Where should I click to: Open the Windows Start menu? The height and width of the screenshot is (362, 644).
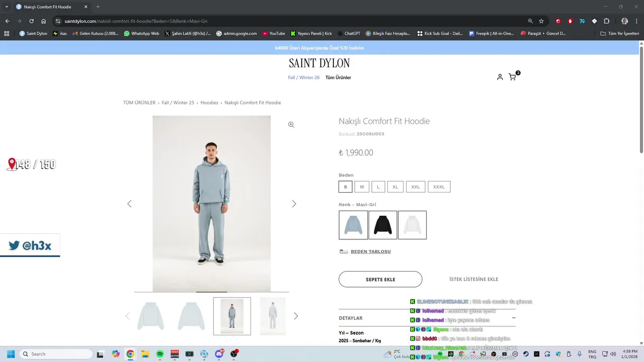point(11,354)
